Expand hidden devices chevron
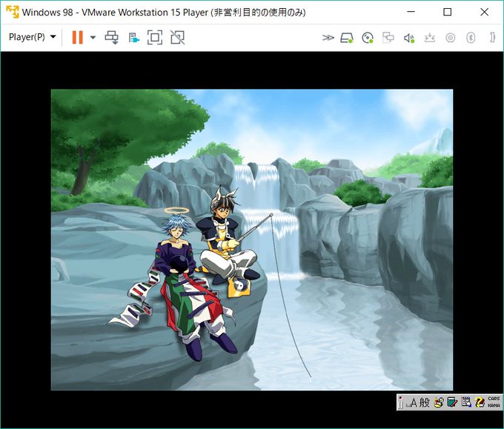Viewport: 504px width, 429px height. [x=328, y=38]
